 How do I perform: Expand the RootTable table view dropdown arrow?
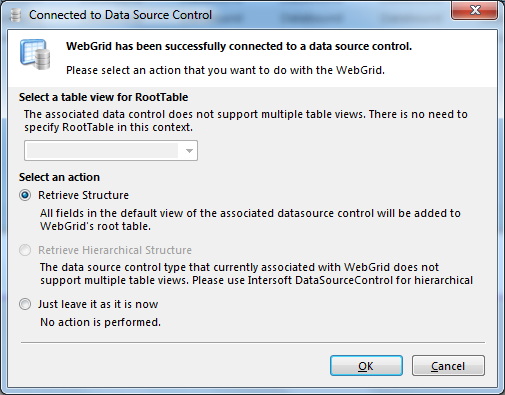coord(189,151)
